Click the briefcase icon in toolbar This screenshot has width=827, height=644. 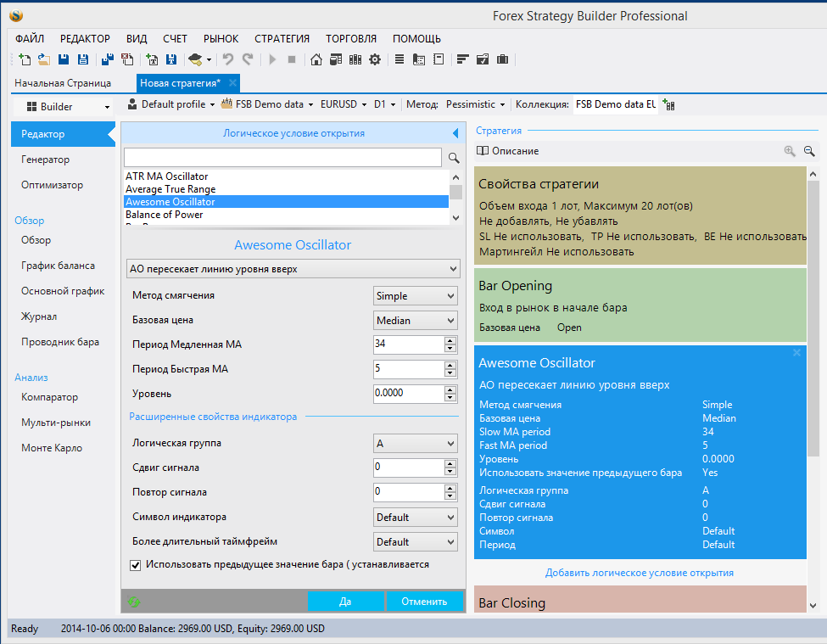click(x=502, y=59)
